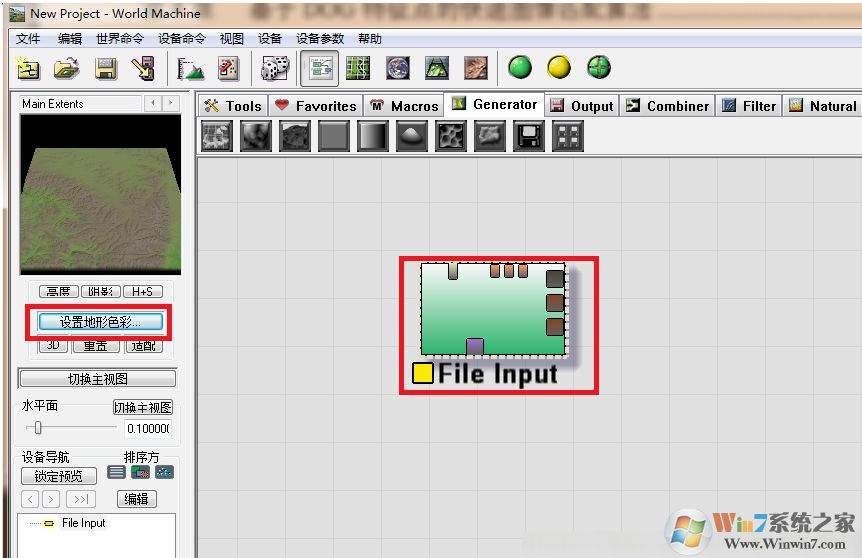Click the green build world button
The height and width of the screenshot is (558, 862).
point(520,68)
